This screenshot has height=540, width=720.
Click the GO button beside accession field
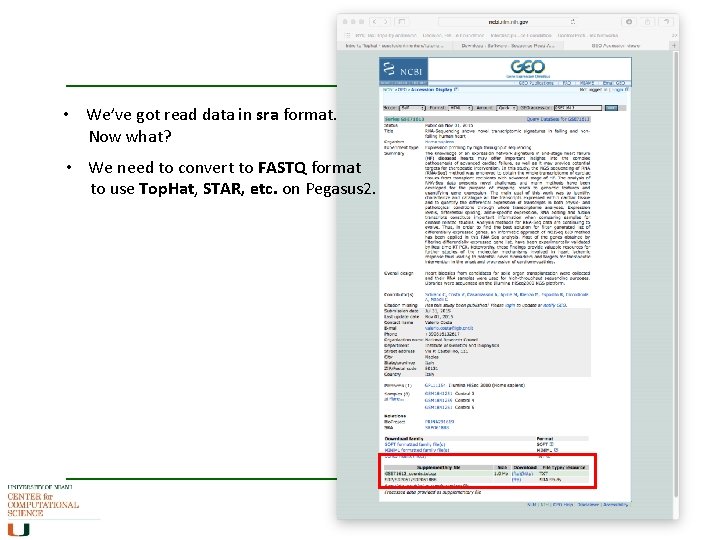(611, 108)
